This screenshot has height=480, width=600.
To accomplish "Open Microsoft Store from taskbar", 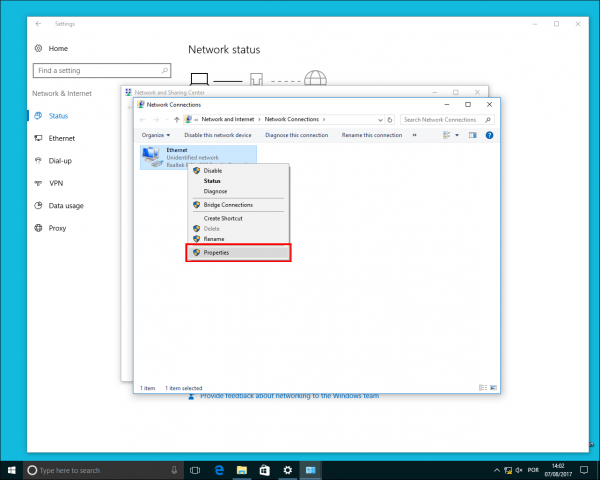I will pyautogui.click(x=264, y=470).
